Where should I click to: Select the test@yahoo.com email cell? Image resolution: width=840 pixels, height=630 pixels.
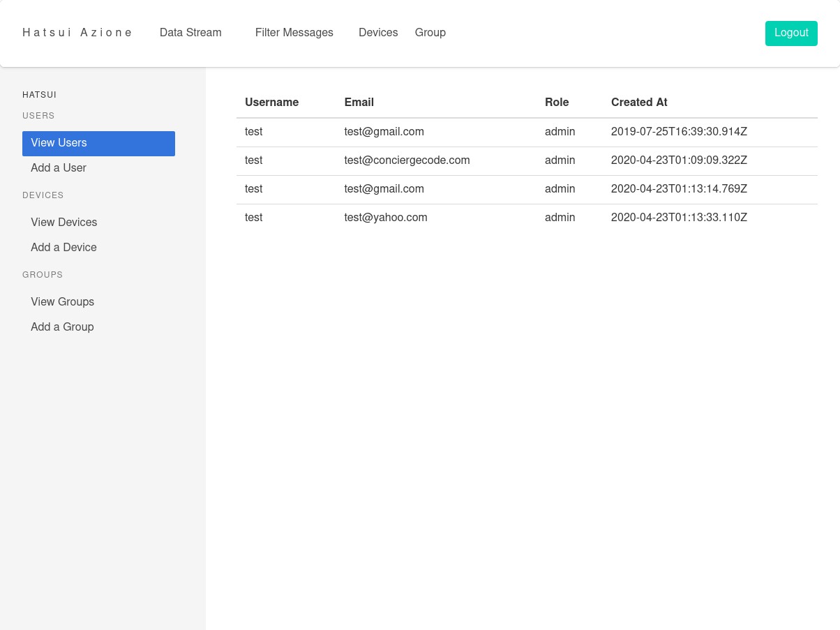(x=385, y=218)
